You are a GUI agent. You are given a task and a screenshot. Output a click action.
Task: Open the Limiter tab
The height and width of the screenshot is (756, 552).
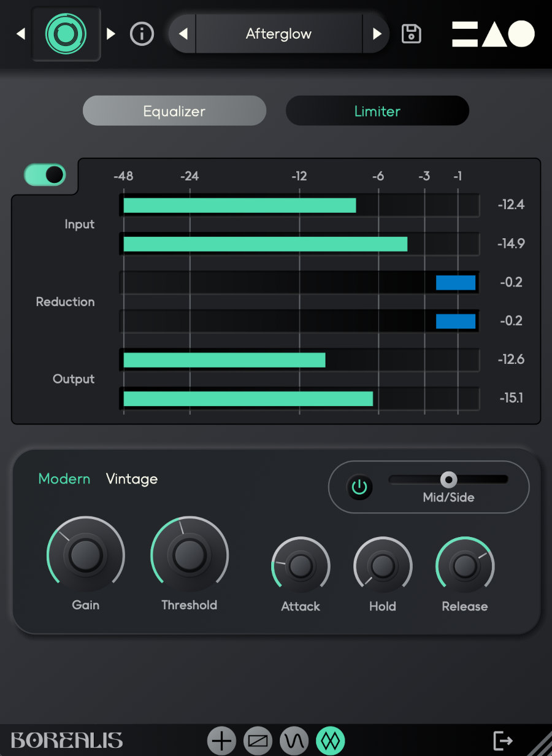[377, 111]
